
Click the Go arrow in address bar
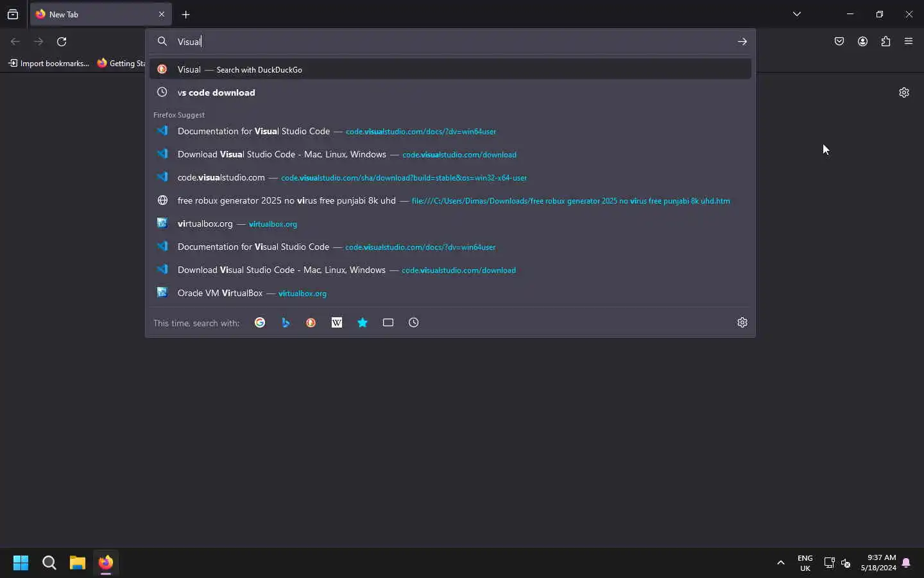742,42
